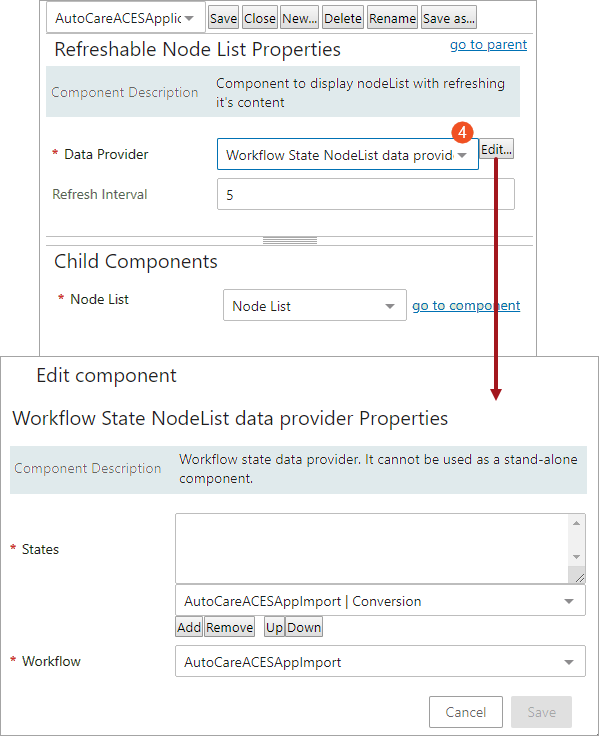Click Add button under States
Viewport: 599px width, 736px height.
click(x=189, y=627)
